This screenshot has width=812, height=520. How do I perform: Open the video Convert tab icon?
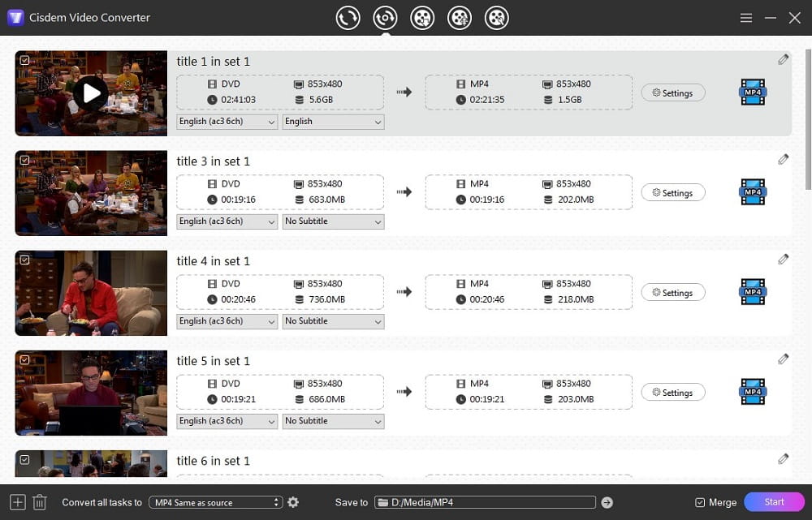point(348,17)
